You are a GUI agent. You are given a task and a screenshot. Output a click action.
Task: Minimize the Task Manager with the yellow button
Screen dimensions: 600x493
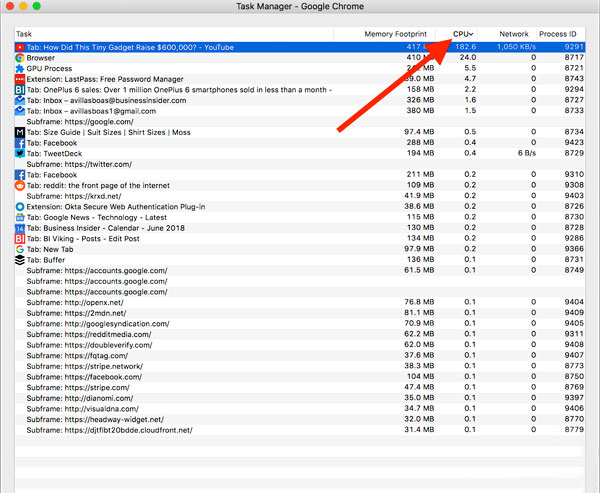pos(23,6)
